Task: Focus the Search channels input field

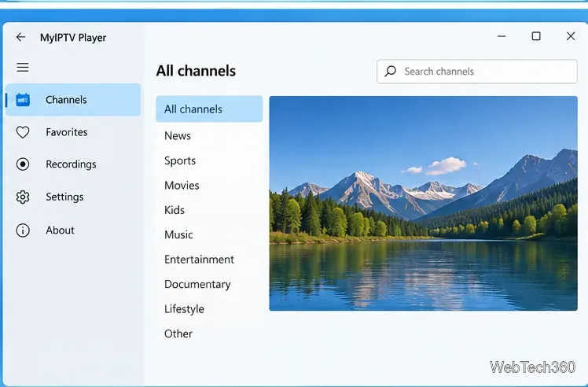Action: tap(477, 72)
